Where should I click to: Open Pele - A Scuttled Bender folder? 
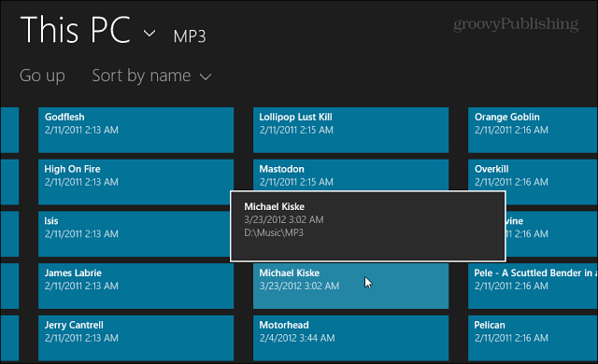[x=533, y=286]
